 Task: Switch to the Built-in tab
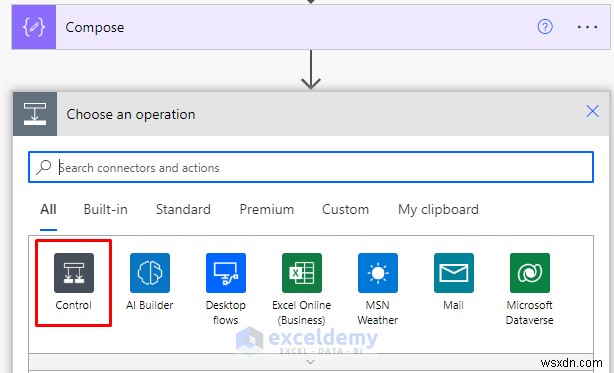pyautogui.click(x=105, y=209)
